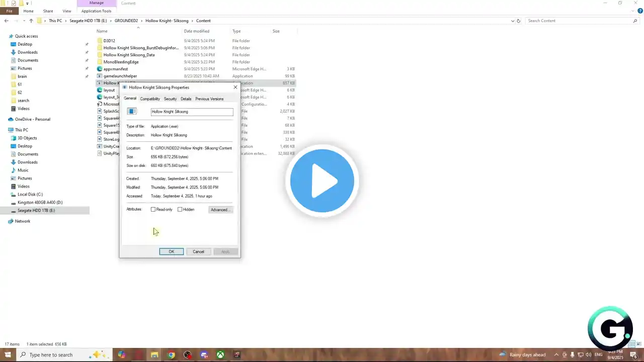The image size is (644, 362).
Task: Click Cancel in Properties dialog
Action: coord(198,252)
